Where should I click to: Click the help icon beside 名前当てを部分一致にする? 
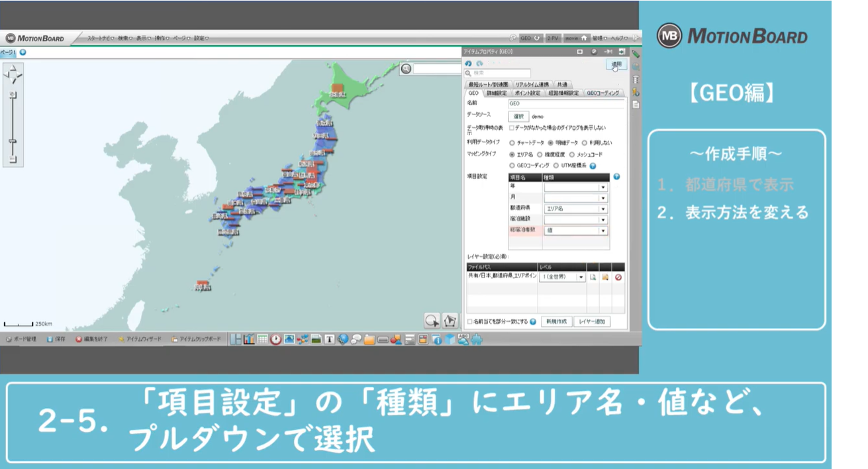(533, 321)
